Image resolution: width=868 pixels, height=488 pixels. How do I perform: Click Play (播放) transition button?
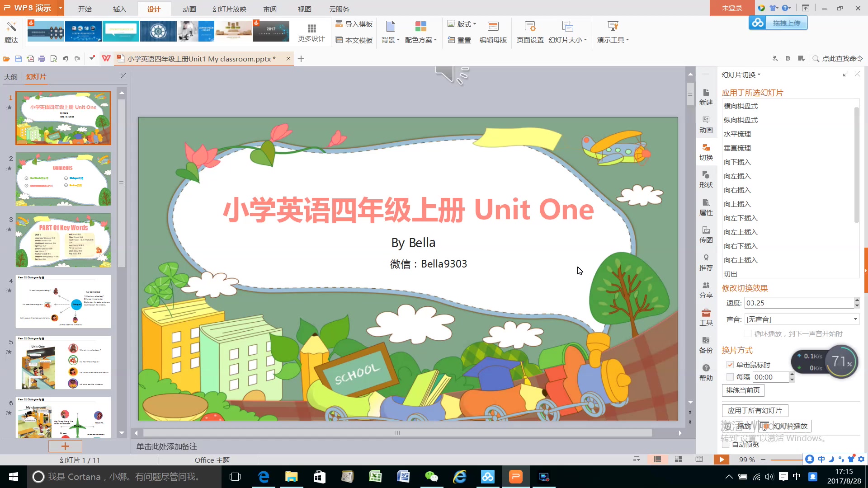(x=739, y=426)
